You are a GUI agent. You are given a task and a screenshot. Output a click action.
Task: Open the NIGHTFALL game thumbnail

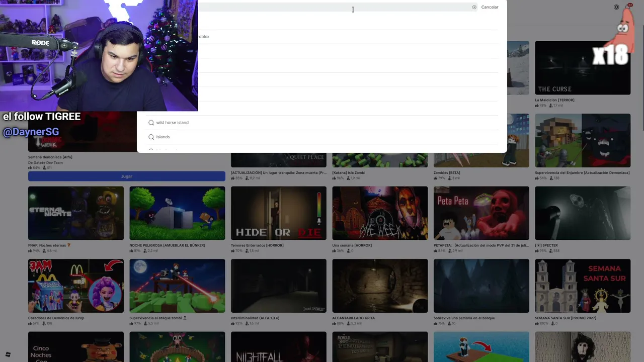point(279,347)
